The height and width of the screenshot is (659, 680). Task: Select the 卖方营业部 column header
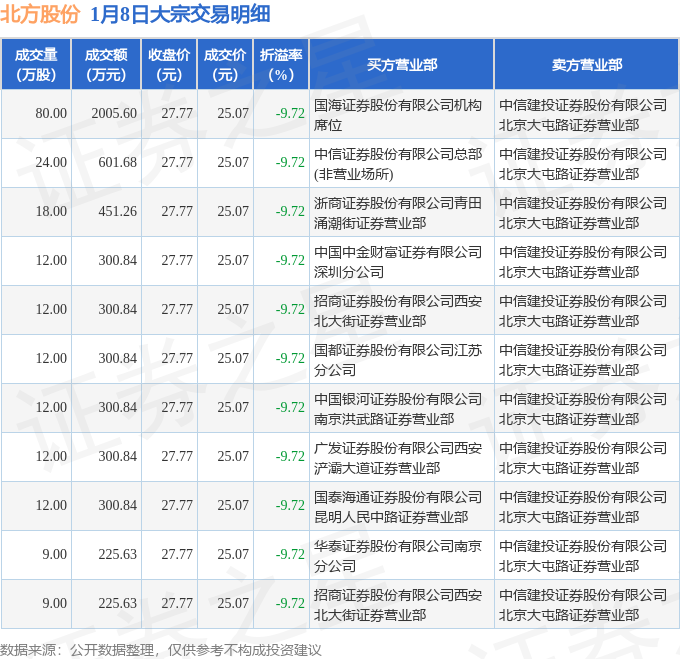pos(587,65)
